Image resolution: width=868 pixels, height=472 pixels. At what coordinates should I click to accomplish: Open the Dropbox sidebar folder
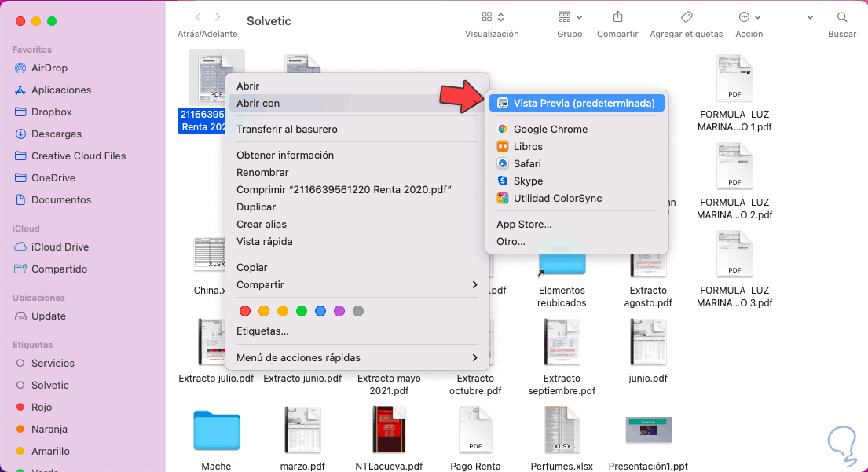pyautogui.click(x=43, y=112)
